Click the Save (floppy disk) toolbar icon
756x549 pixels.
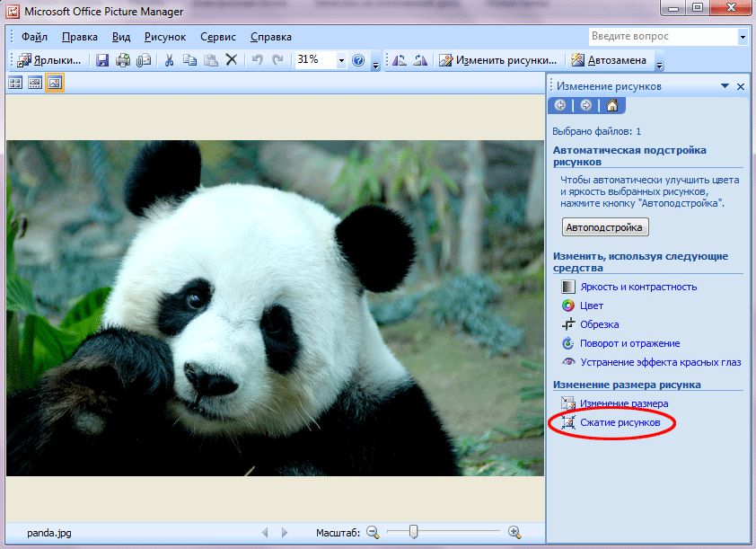coord(102,60)
